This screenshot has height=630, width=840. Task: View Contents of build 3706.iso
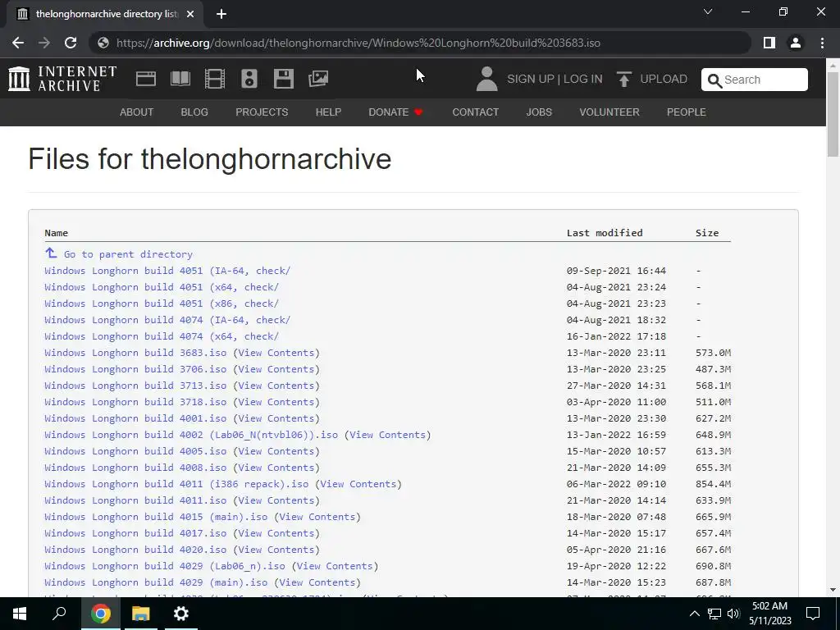point(276,369)
